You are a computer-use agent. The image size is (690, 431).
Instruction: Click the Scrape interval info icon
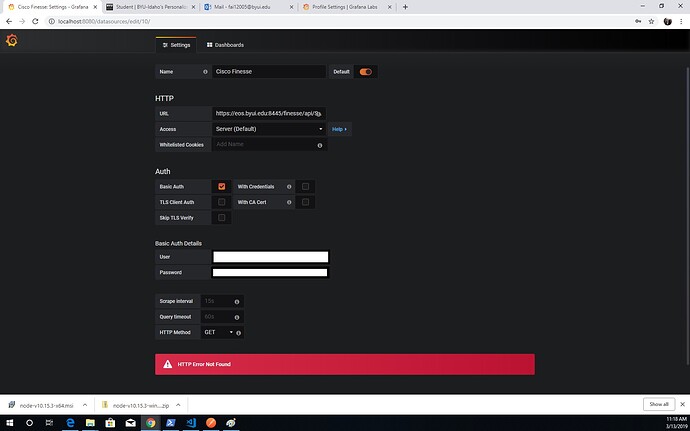point(237,302)
